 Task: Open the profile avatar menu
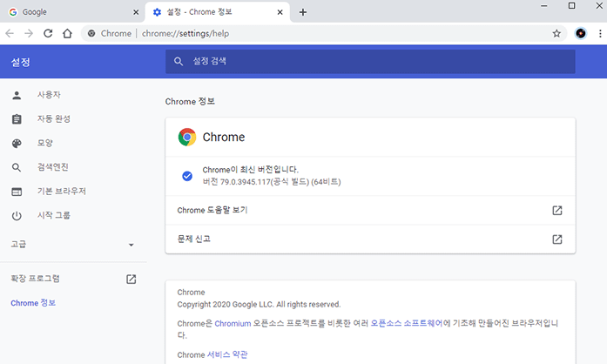click(x=581, y=34)
